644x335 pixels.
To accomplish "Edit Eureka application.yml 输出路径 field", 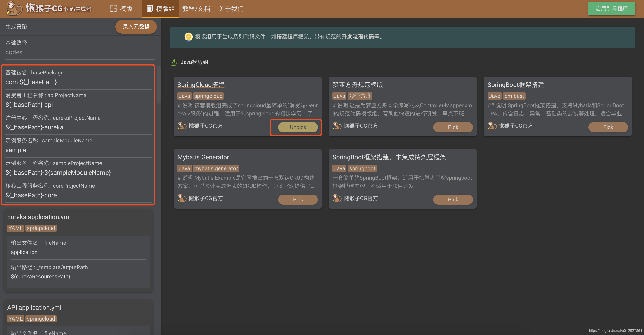I will [x=78, y=276].
